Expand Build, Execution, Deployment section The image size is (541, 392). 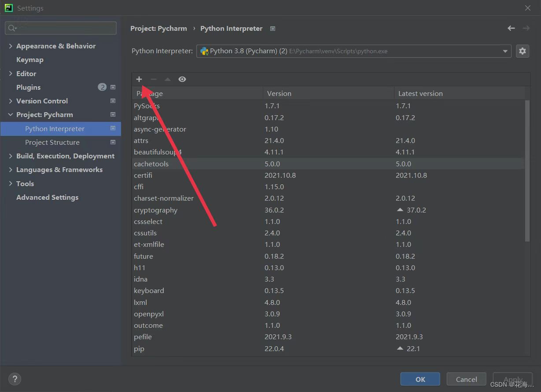pos(11,156)
